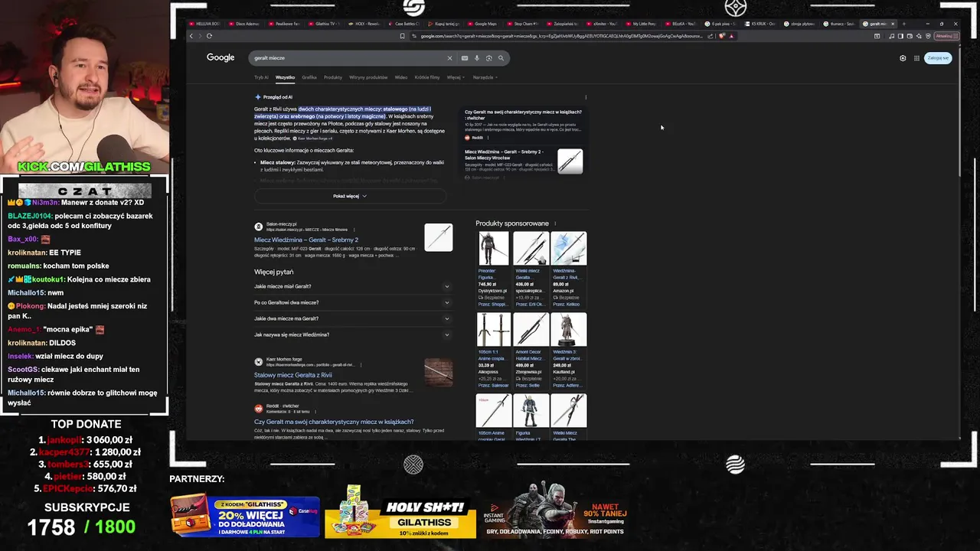This screenshot has height=551, width=980.
Task: Open info menu beside Produkty sponsorowane
Action: pos(555,223)
